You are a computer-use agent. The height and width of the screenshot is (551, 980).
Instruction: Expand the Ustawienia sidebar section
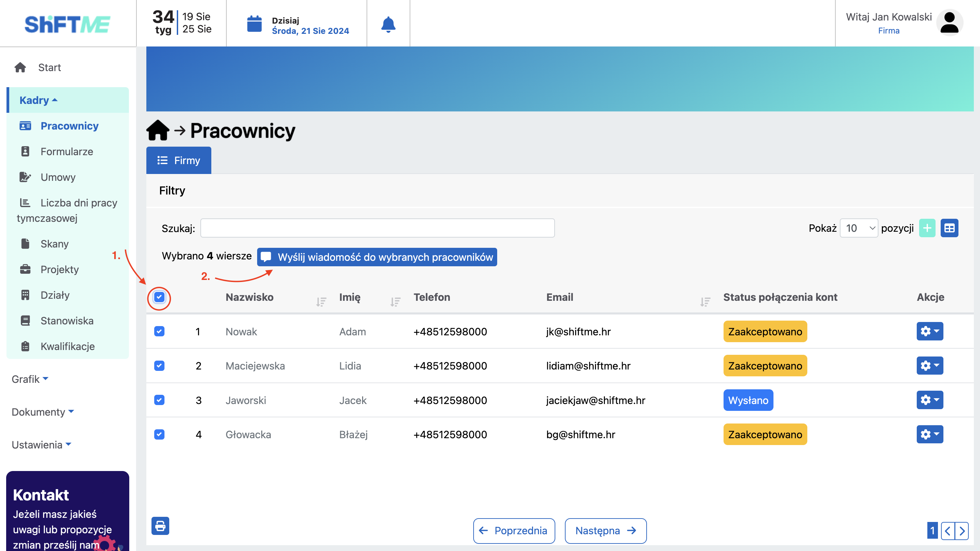[x=41, y=445]
